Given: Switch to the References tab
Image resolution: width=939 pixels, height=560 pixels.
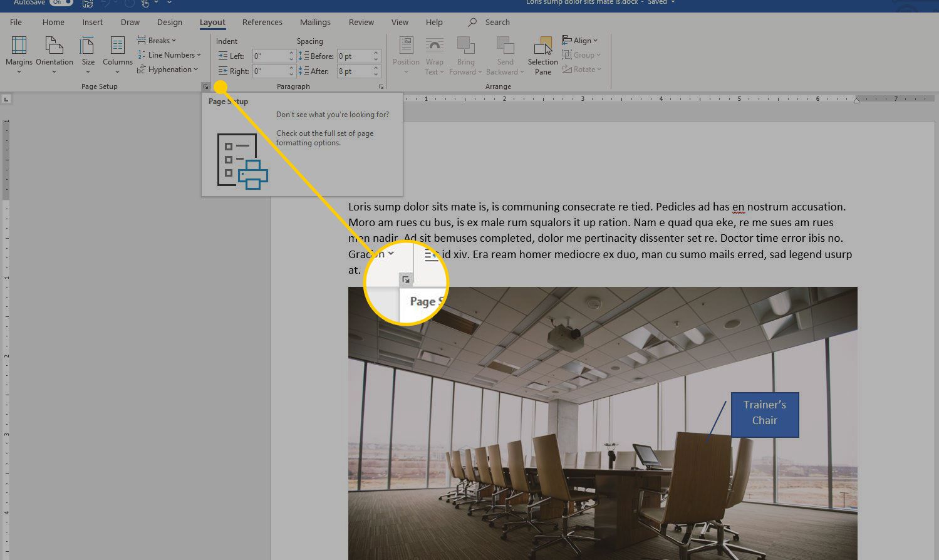Looking at the screenshot, I should point(262,22).
